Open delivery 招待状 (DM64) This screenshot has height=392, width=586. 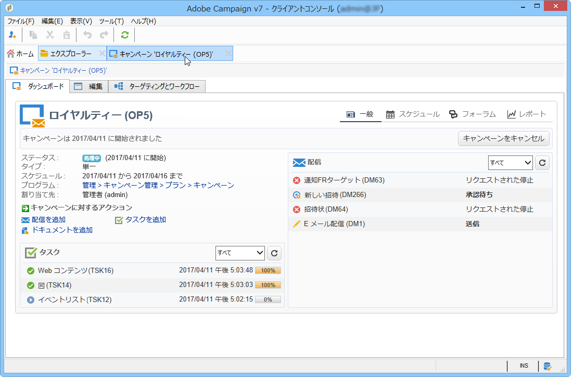click(326, 210)
